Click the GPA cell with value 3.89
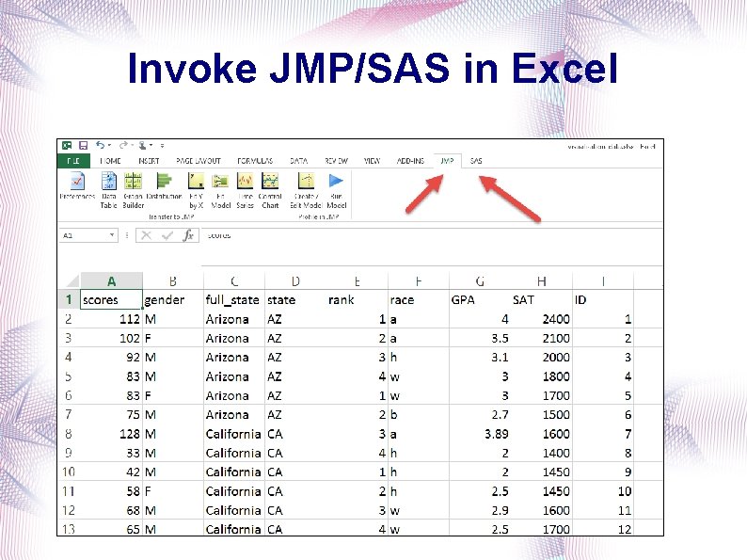747x560 pixels. point(480,434)
